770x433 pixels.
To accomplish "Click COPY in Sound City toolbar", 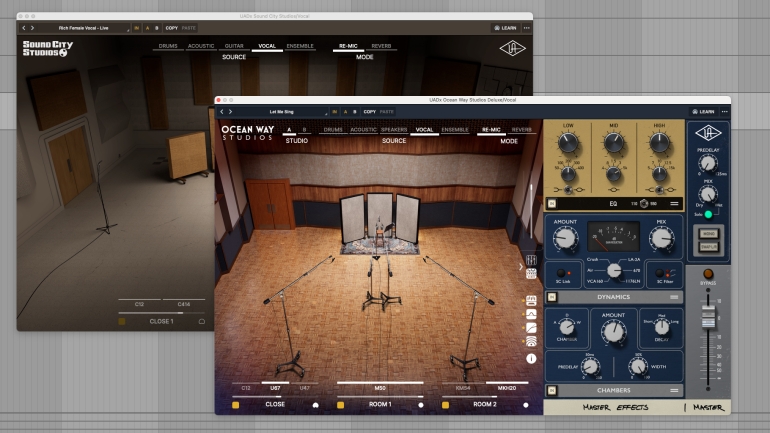I will tap(171, 28).
